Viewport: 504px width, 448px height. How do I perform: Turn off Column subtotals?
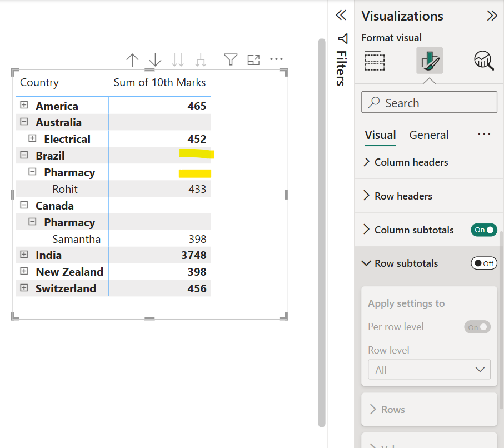pos(483,230)
